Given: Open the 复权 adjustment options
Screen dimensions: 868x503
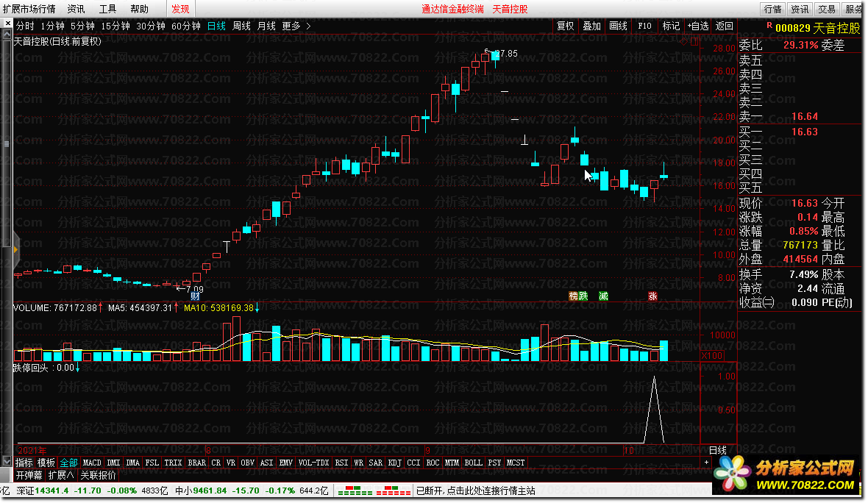Looking at the screenshot, I should (x=565, y=26).
